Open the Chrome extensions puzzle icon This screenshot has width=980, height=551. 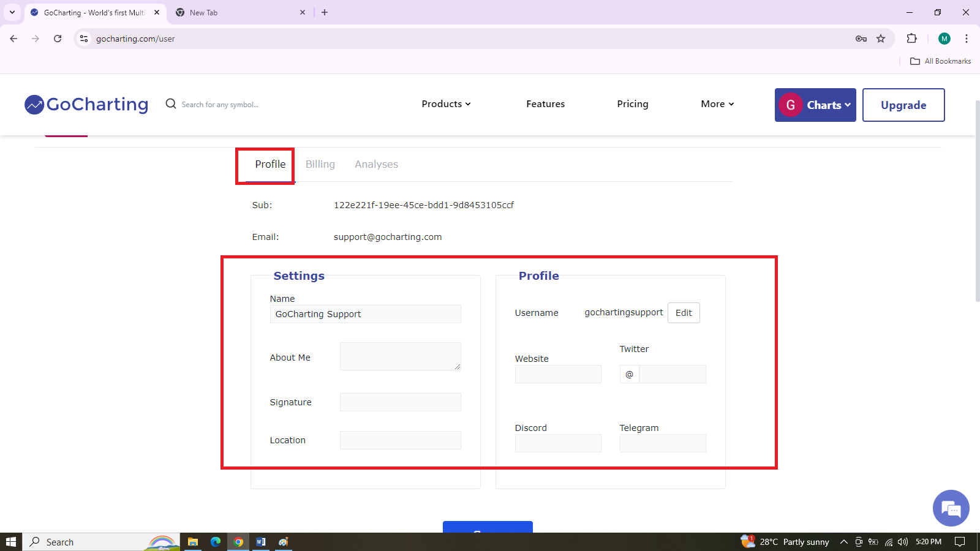[x=912, y=39]
